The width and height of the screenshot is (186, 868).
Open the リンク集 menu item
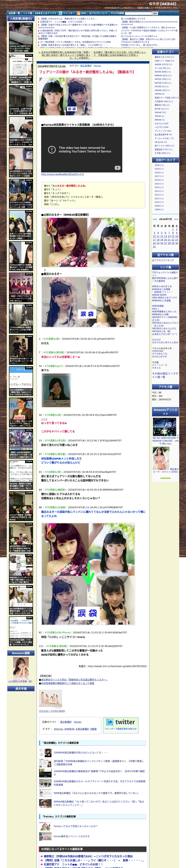click(28, 13)
